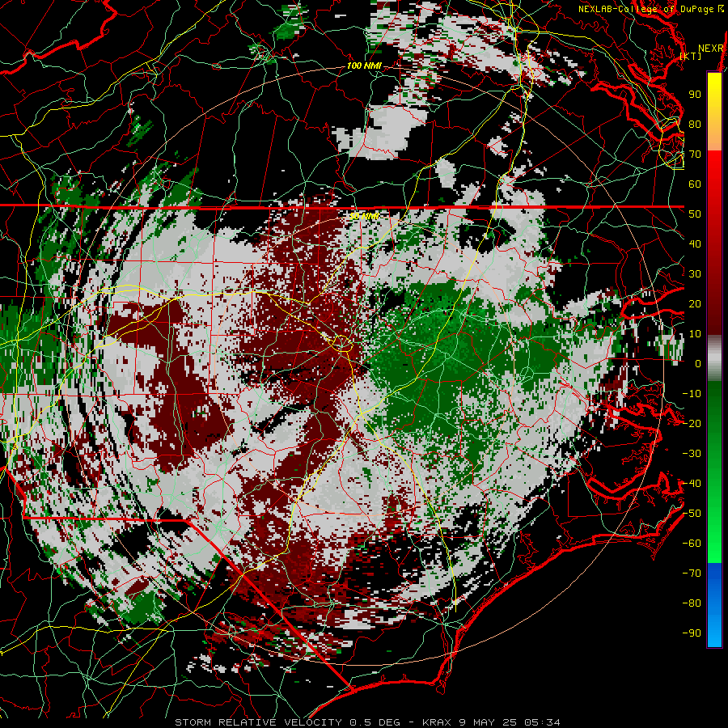
Task: Click the -50 value on velocity scale
Action: (692, 514)
